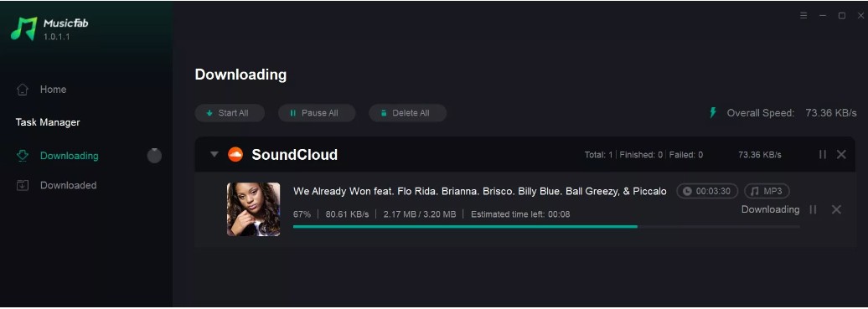Image resolution: width=868 pixels, height=309 pixels.
Task: Click the download task count badge
Action: tap(154, 156)
